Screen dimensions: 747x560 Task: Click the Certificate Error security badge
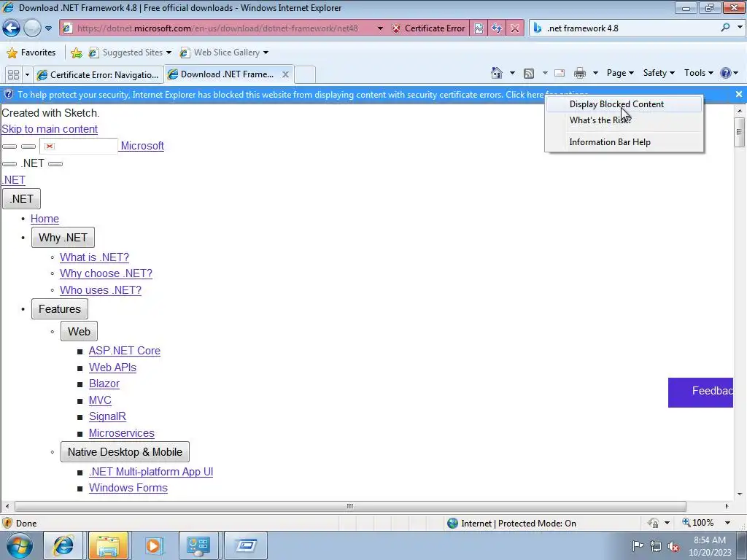(x=428, y=28)
